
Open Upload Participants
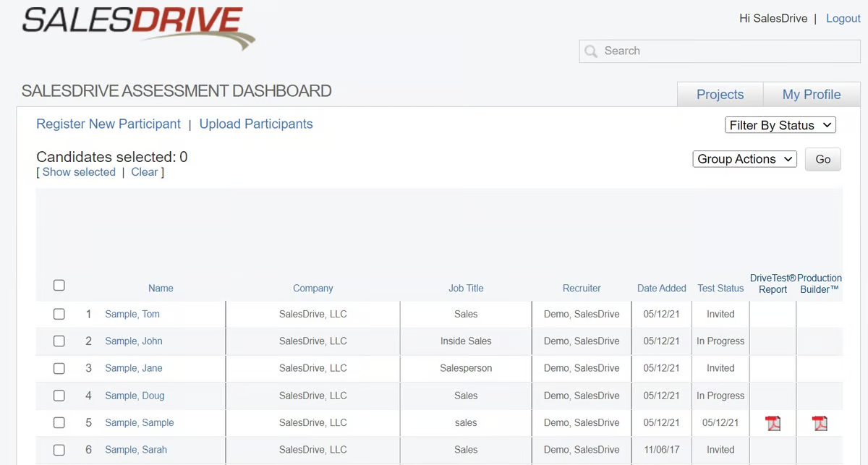[x=256, y=124]
